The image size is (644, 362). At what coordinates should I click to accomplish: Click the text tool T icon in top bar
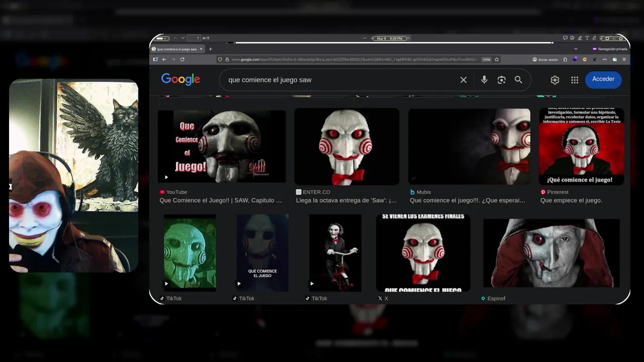587,38
